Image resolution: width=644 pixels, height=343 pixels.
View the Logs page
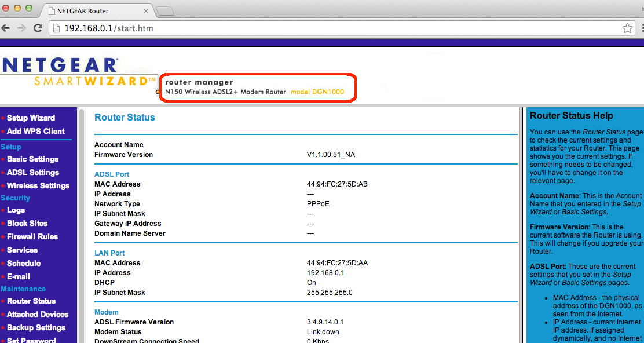[x=16, y=210]
